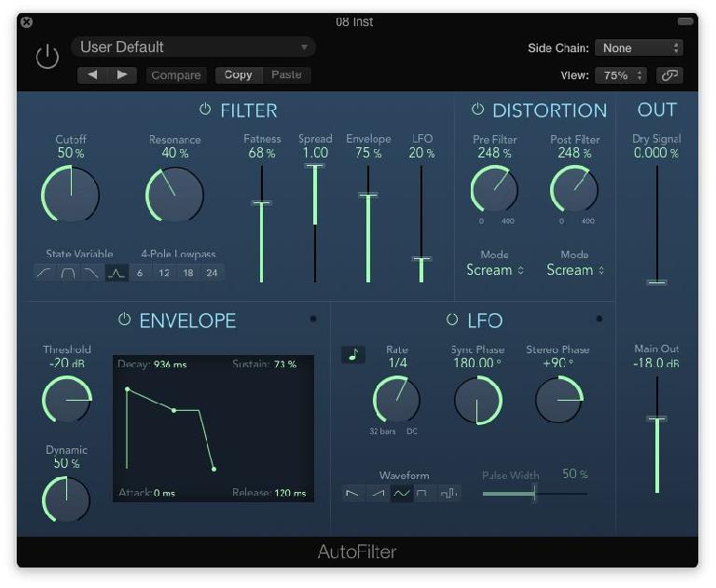The height and width of the screenshot is (588, 716).
Task: Open the View 75% dropdown
Action: tap(621, 75)
